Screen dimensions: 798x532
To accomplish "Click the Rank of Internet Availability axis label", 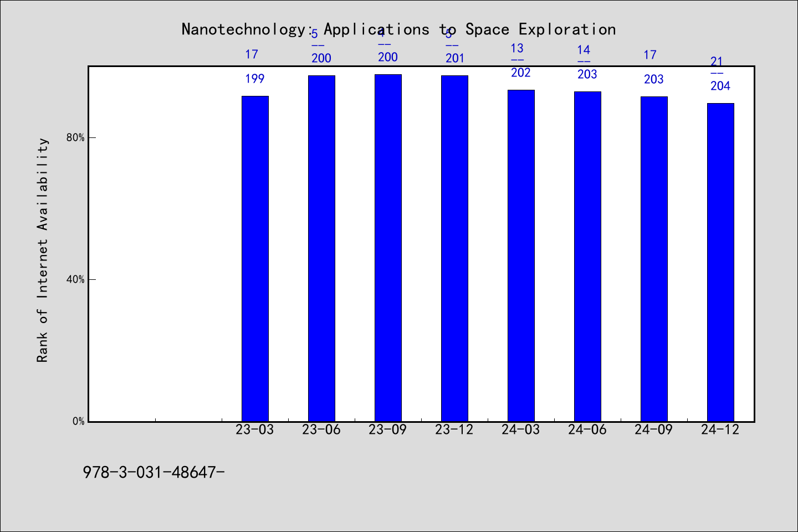I will click(x=43, y=250).
